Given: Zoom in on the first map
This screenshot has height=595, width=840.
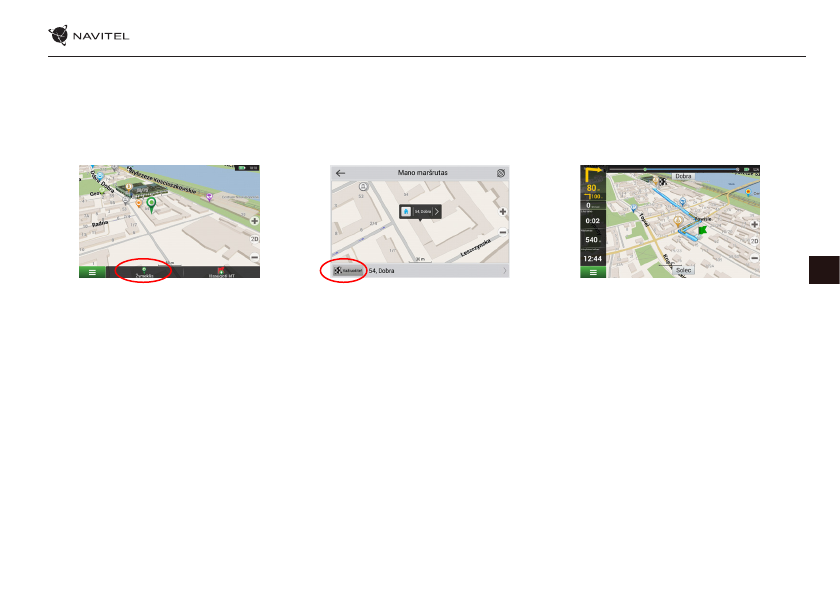Looking at the screenshot, I should tap(254, 221).
